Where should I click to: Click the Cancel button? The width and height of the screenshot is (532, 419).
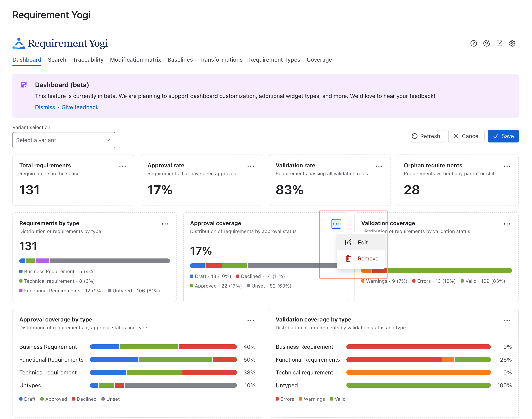(466, 136)
